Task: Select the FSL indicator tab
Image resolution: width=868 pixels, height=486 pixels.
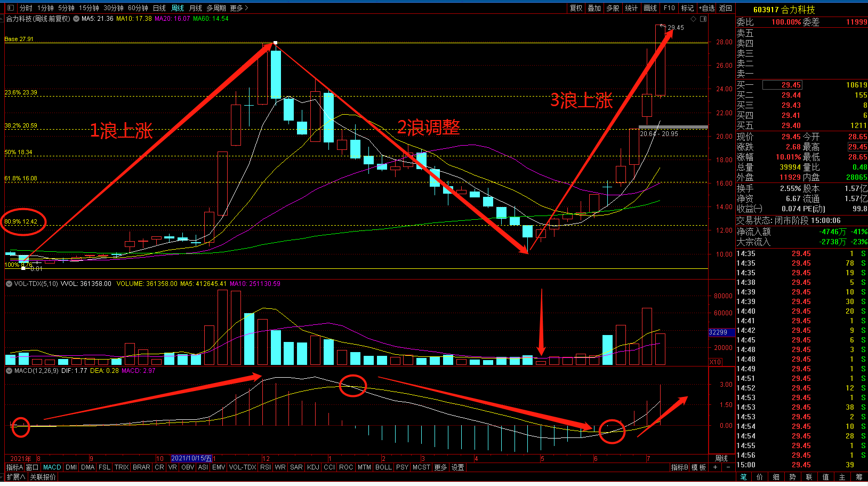Action: [x=105, y=467]
